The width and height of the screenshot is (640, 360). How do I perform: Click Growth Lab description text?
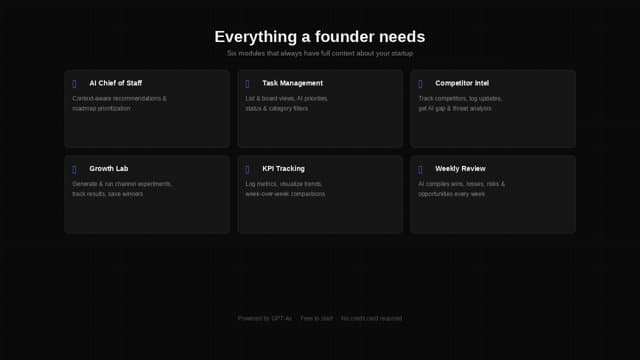(122, 189)
